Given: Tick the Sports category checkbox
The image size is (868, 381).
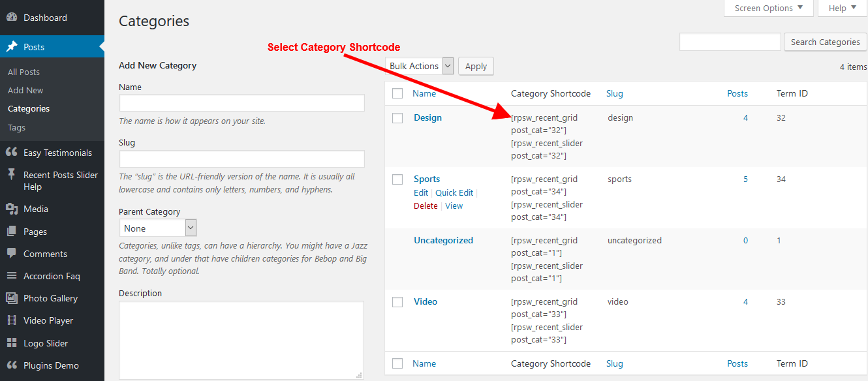Looking at the screenshot, I should point(397,179).
